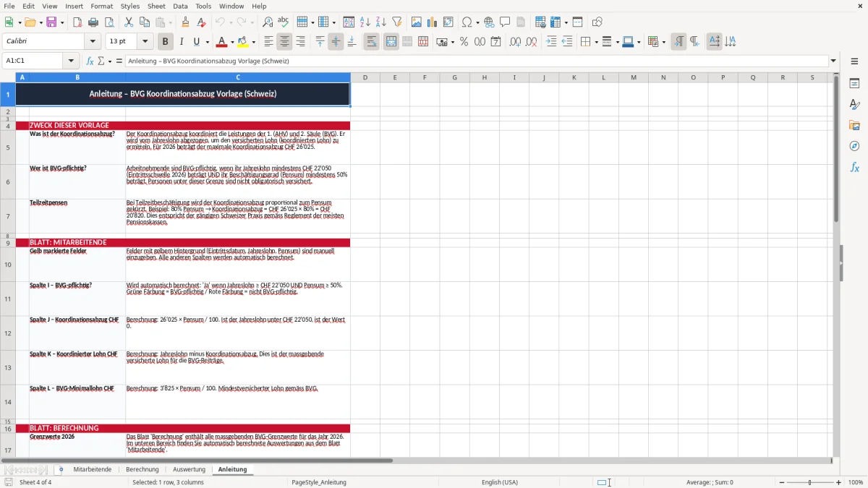Open the Font Color dropdown arrow

[231, 42]
